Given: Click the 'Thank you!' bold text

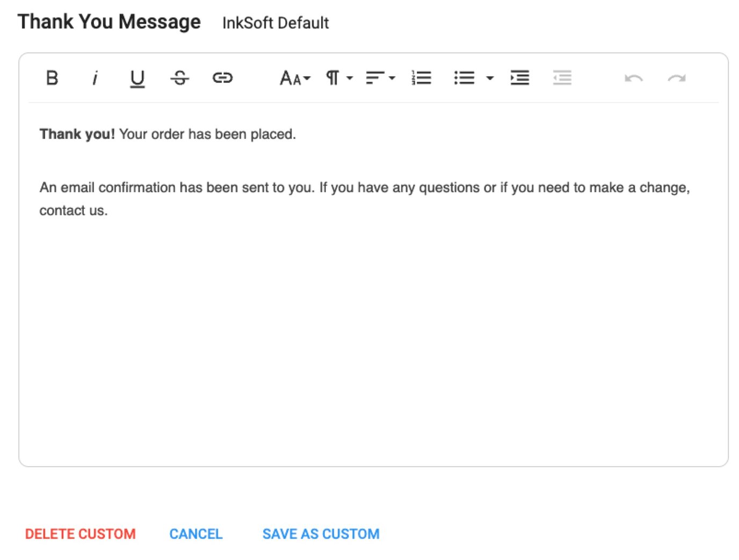Looking at the screenshot, I should pyautogui.click(x=77, y=134).
